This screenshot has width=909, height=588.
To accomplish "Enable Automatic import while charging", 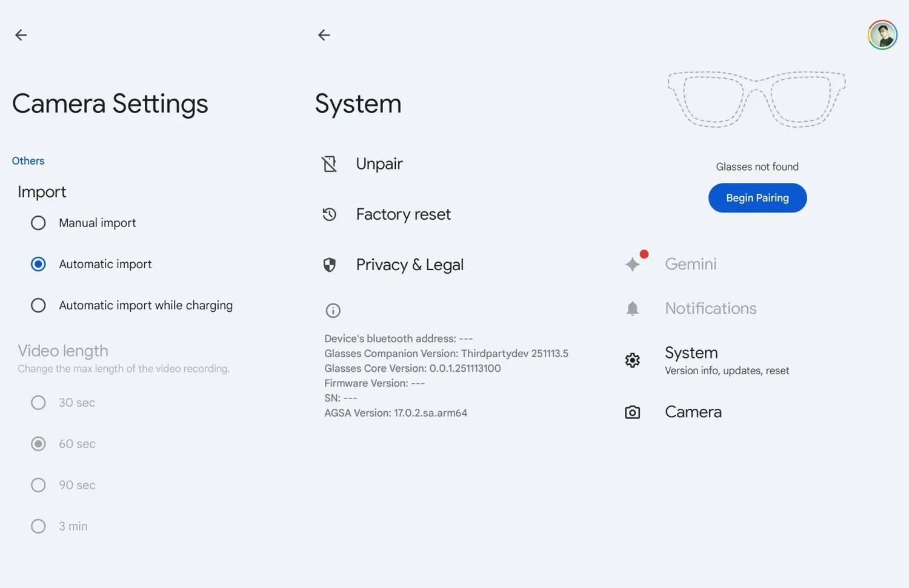I will 38,305.
